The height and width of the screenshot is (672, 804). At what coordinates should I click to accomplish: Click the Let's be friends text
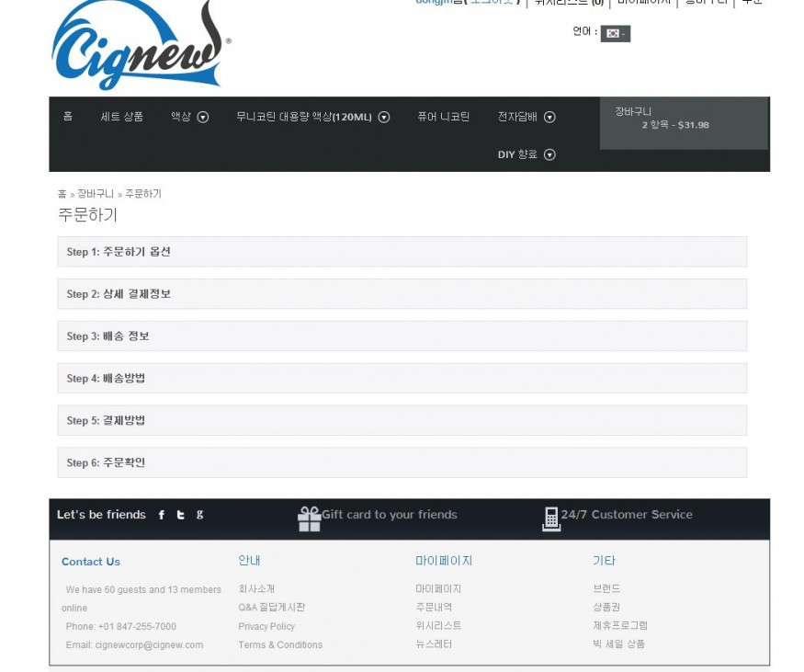click(x=101, y=515)
